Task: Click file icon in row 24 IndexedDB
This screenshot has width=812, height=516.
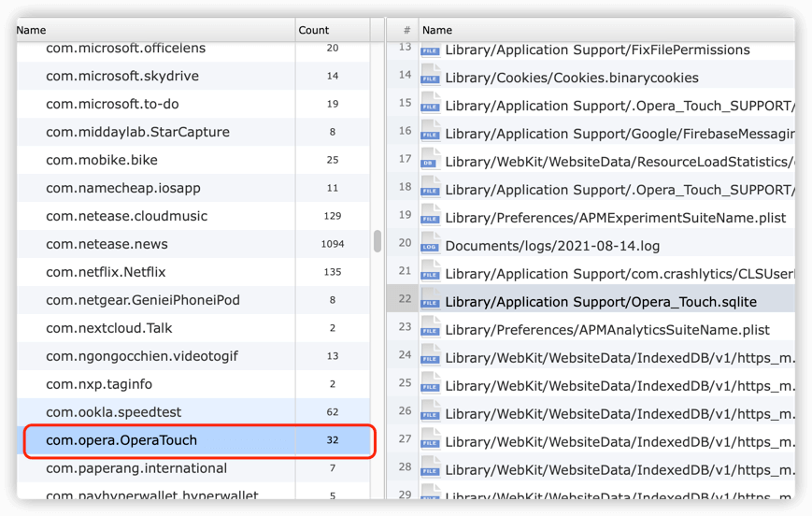Action: point(430,356)
